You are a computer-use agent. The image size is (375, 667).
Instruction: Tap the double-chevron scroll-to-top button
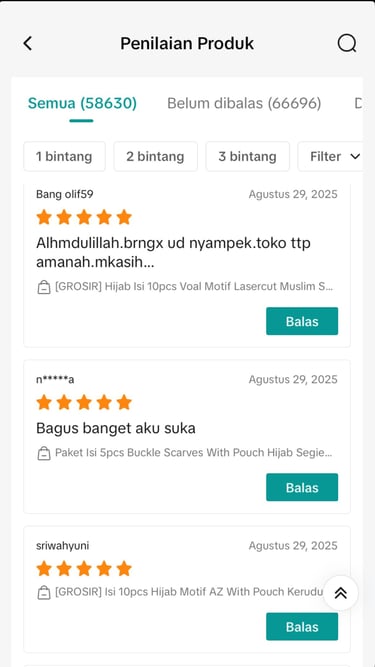coord(341,593)
